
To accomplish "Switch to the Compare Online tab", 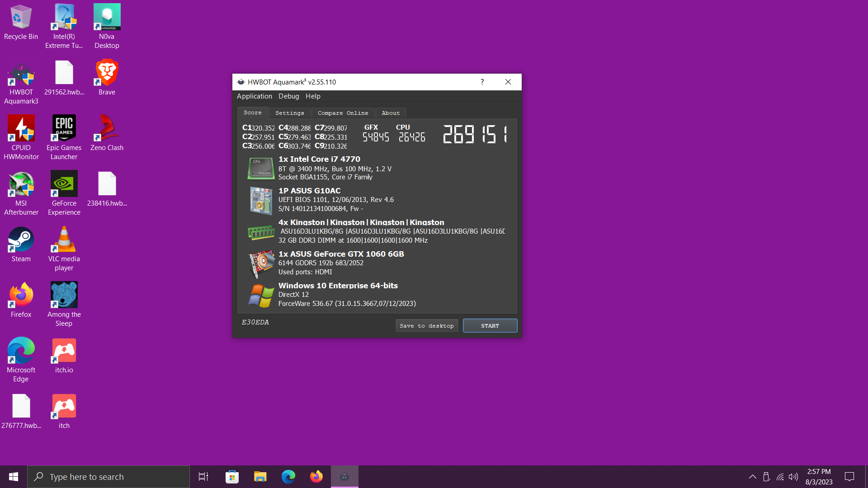I will (x=343, y=113).
